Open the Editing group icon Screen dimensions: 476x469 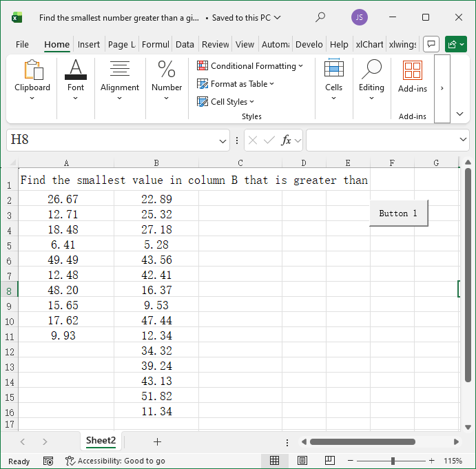click(x=371, y=70)
